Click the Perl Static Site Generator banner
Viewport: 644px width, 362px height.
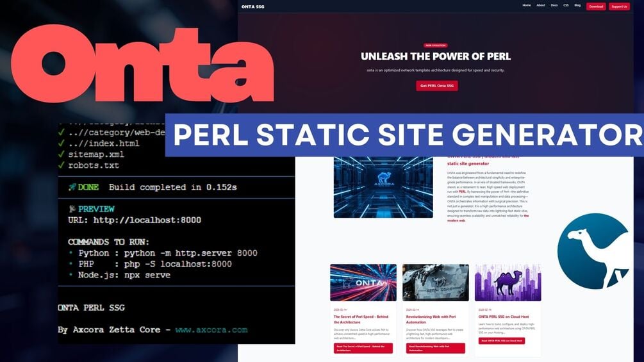(404, 135)
